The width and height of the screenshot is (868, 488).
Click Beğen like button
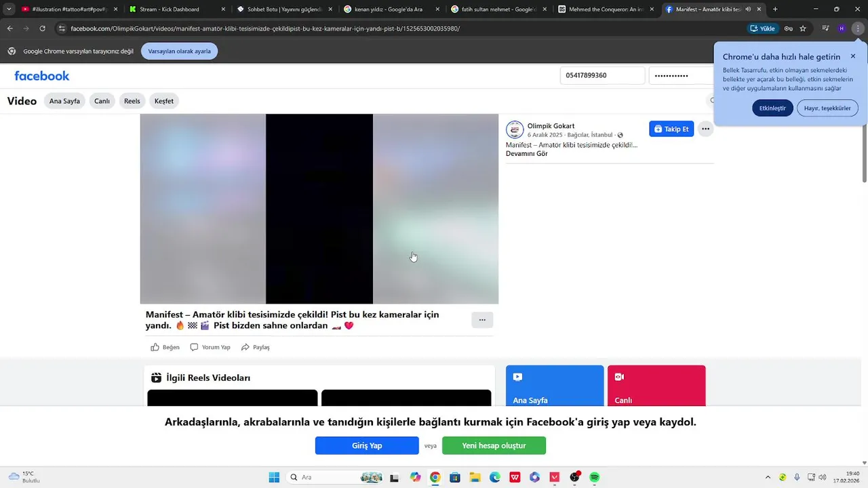point(165,347)
